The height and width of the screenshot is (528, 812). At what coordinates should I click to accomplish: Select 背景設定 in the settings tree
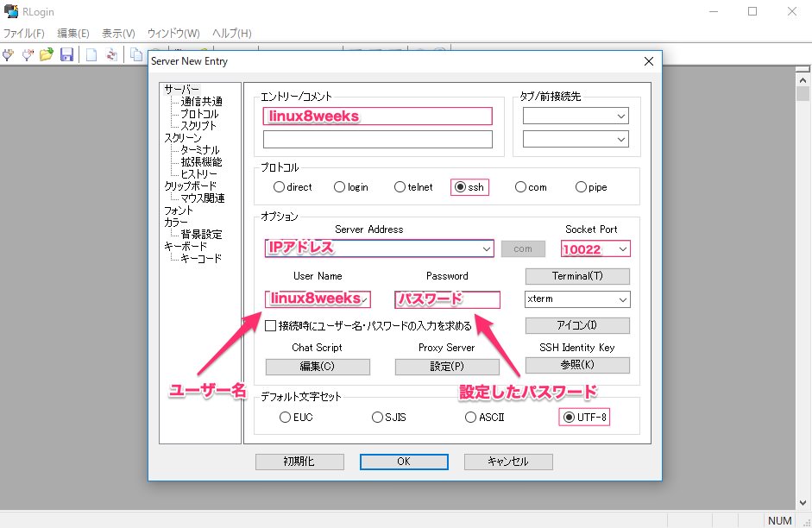coord(201,235)
